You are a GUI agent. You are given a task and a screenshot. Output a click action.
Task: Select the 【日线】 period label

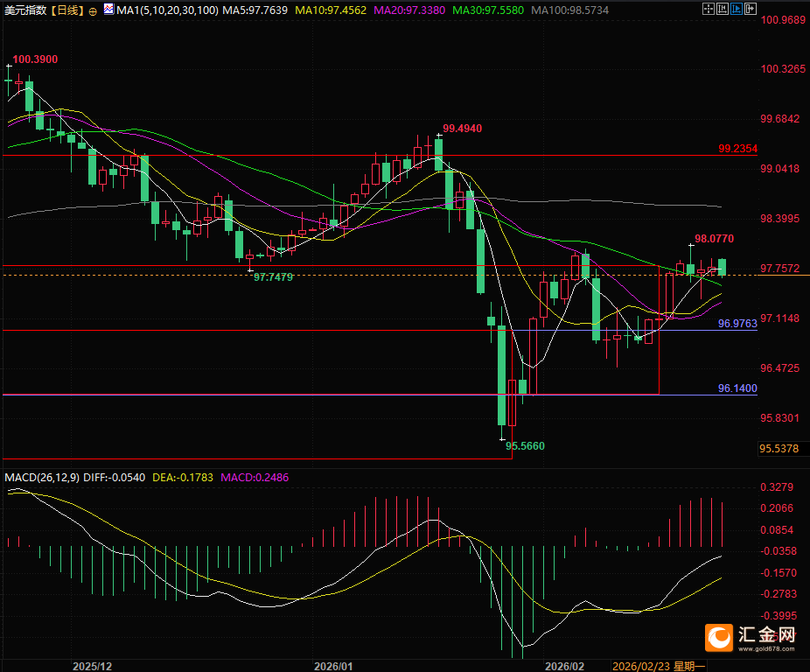pyautogui.click(x=67, y=10)
